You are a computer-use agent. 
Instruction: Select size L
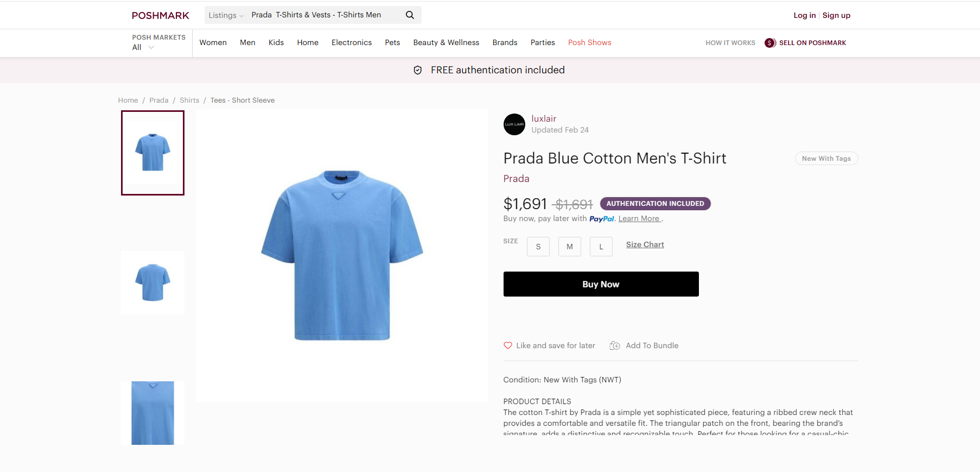click(x=601, y=247)
